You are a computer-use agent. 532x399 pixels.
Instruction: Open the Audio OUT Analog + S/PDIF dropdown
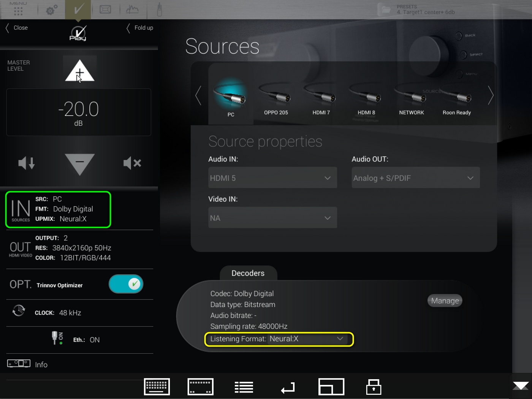coord(415,178)
